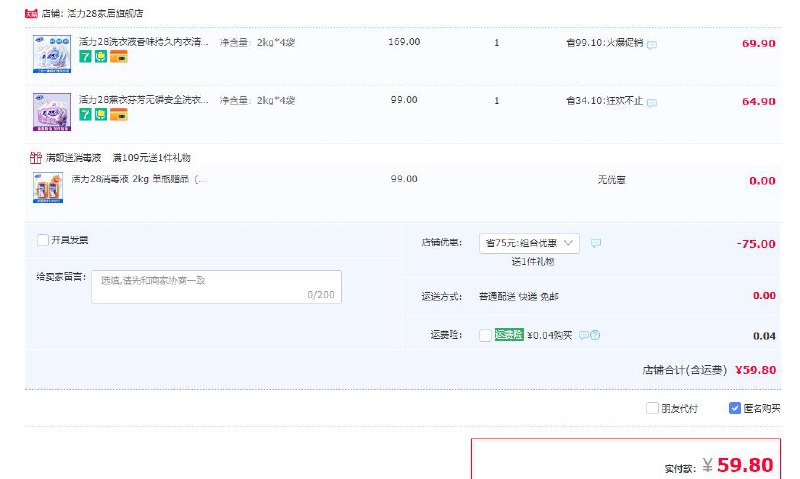This screenshot has width=800, height=479.
Task: Click the Tmall logo before the store name
Action: pos(31,14)
